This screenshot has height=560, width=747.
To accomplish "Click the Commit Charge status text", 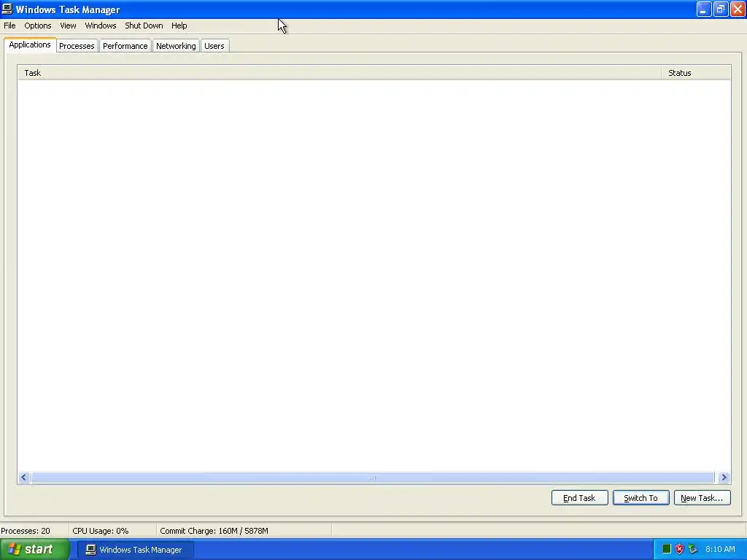I will point(214,531).
